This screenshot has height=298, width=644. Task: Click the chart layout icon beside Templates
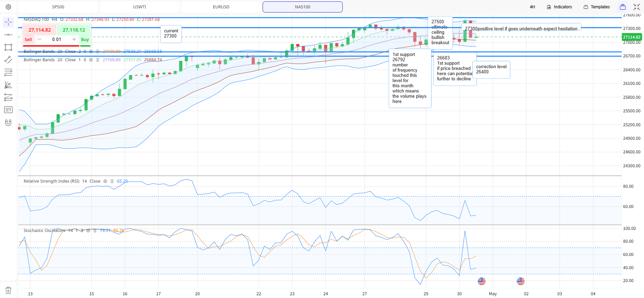click(x=623, y=7)
